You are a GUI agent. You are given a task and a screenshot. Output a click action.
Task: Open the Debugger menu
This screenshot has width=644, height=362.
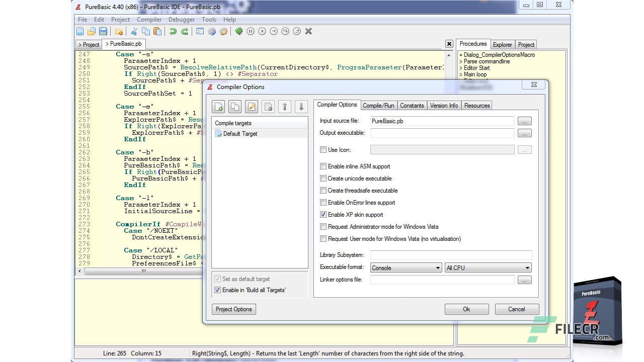(x=181, y=19)
